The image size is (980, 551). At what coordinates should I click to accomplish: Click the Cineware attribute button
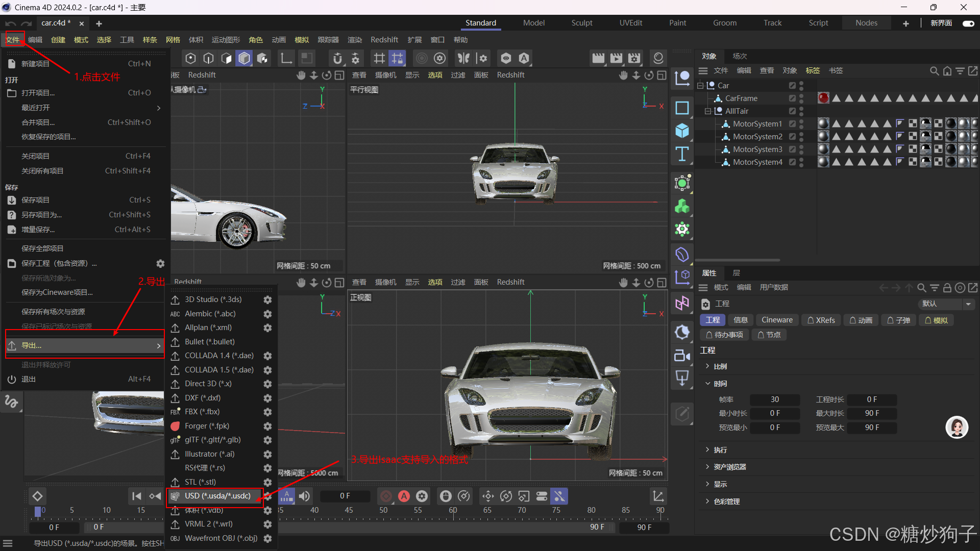777,320
